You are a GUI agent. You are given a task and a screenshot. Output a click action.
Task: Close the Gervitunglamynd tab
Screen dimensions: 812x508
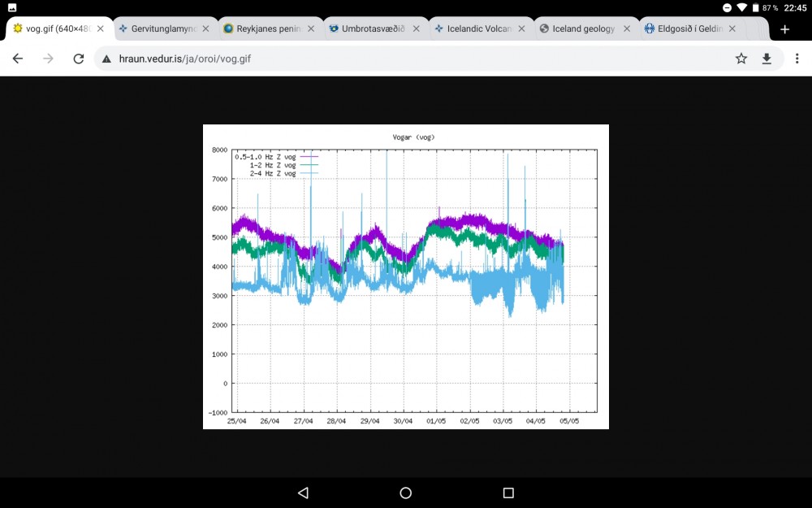tap(205, 27)
